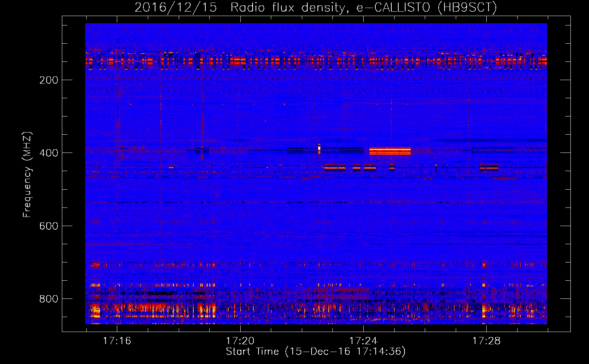This screenshot has width=589, height=364.
Task: Click the 'Start Time (15-Dec-16 17:14:36)' label
Action: point(316,352)
